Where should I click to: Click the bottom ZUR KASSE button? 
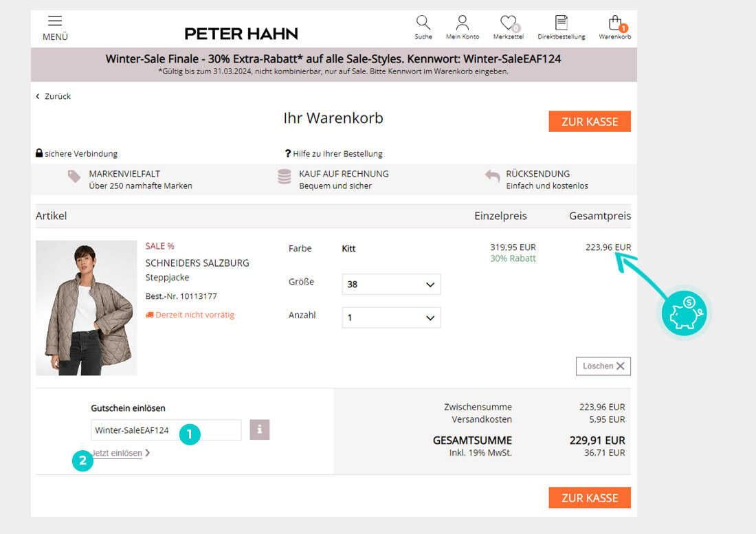click(589, 498)
